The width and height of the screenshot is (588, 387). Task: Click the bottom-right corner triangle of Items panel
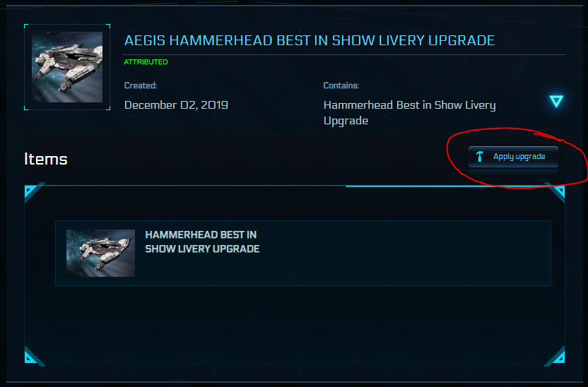click(x=557, y=357)
